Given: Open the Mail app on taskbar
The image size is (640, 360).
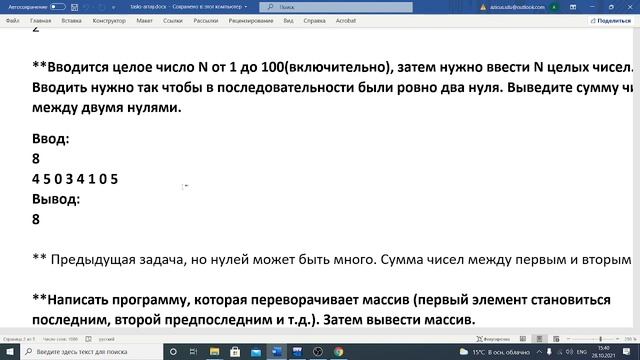Looking at the screenshot, I should point(256,351).
